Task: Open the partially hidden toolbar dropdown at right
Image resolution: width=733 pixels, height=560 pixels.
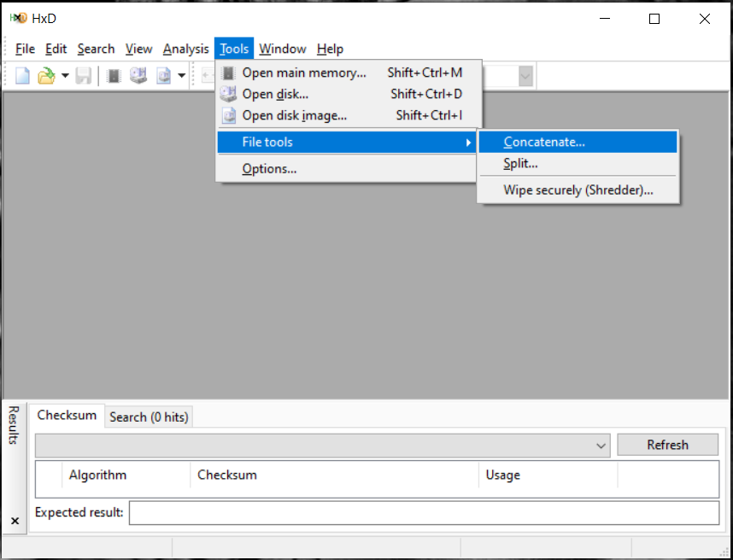Action: pos(525,76)
